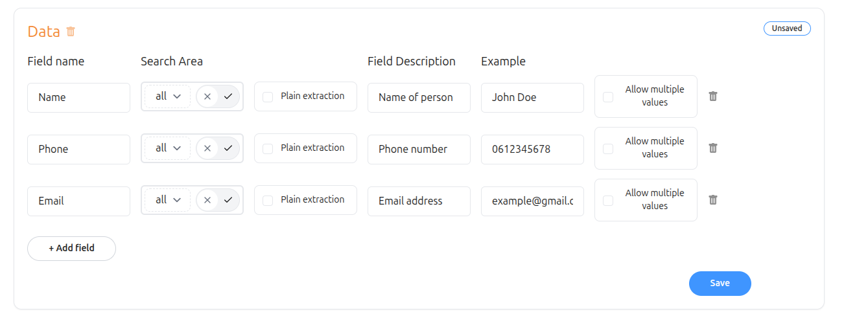This screenshot has height=314, width=868.
Task: Click the example email input box
Action: point(532,201)
